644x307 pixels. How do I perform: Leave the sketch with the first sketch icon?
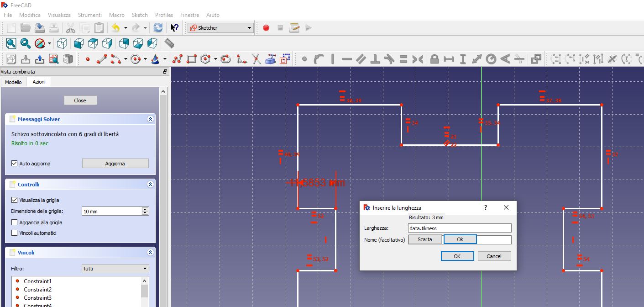(x=11, y=59)
